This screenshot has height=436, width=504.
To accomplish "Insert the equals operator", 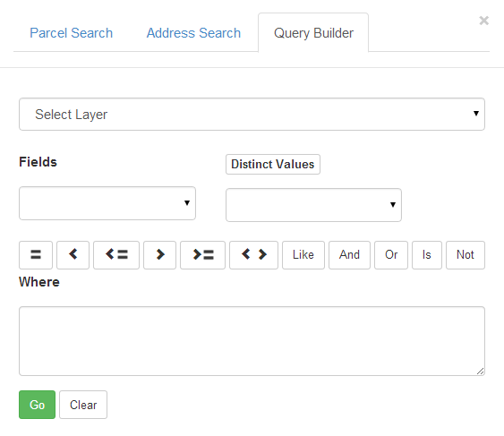I will [36, 255].
